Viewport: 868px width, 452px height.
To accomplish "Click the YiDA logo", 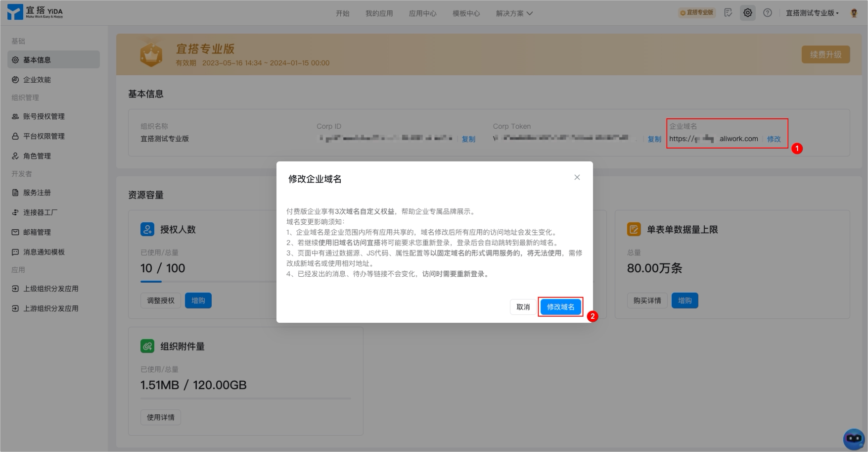I will tap(36, 12).
